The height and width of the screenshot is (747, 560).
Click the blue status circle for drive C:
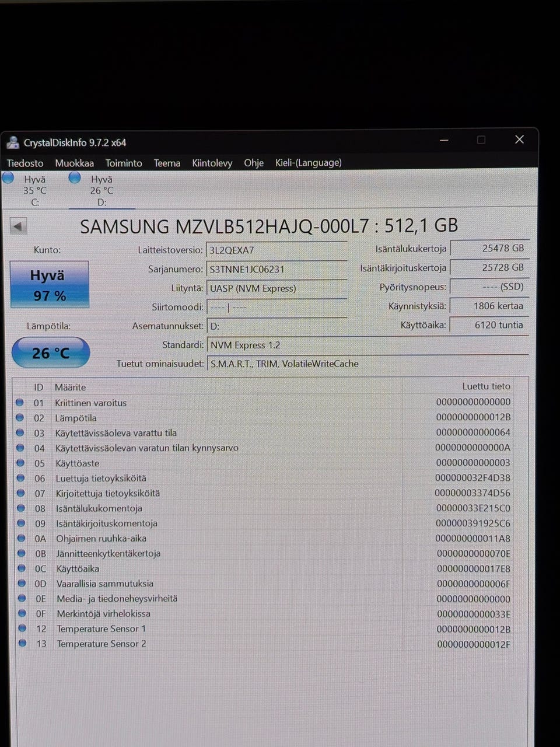(x=8, y=178)
